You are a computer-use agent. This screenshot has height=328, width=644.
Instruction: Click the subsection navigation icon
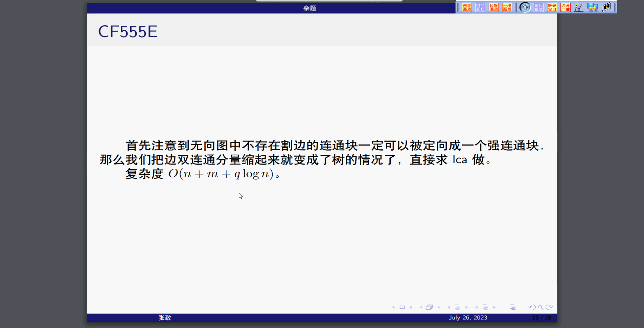coord(458,307)
